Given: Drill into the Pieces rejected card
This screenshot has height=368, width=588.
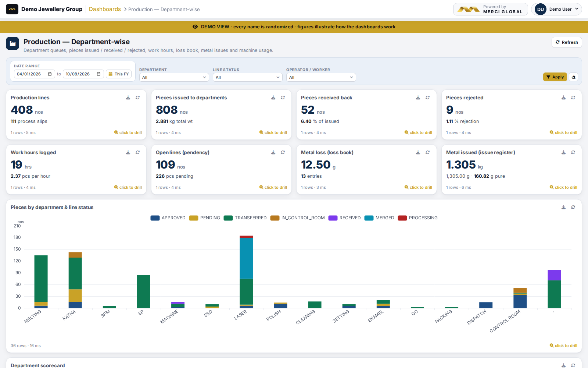Looking at the screenshot, I should tap(563, 132).
